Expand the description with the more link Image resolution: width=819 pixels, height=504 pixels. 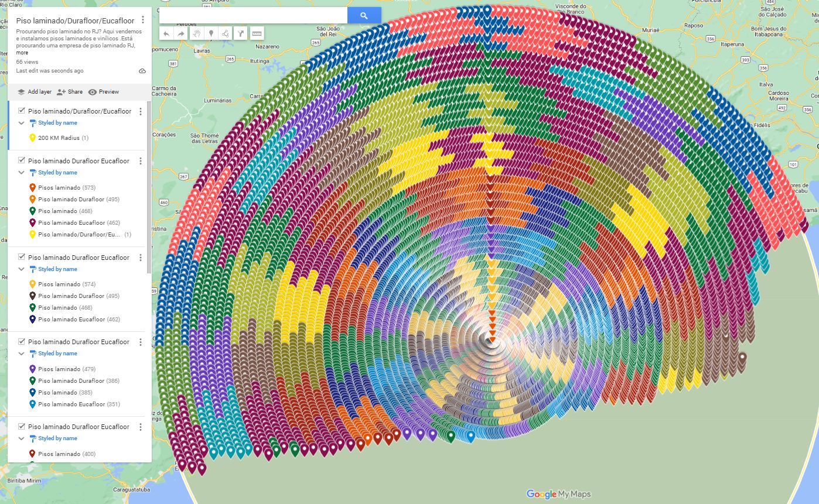coord(22,53)
